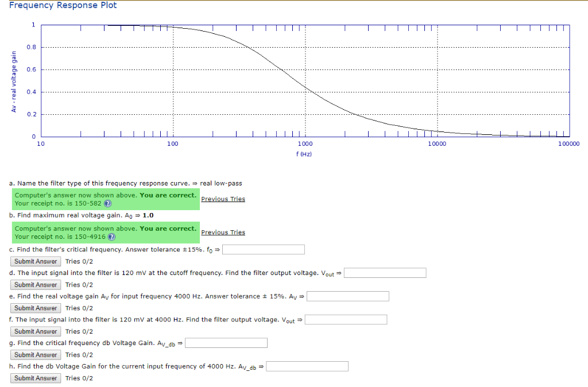Click the Av input field in part e
The height and width of the screenshot is (387, 588).
pos(347,296)
